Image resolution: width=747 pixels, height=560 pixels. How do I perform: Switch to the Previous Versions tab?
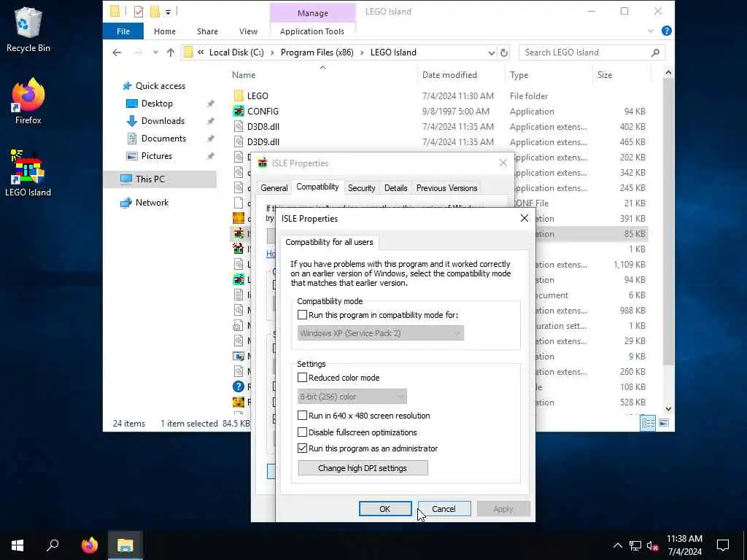[446, 188]
